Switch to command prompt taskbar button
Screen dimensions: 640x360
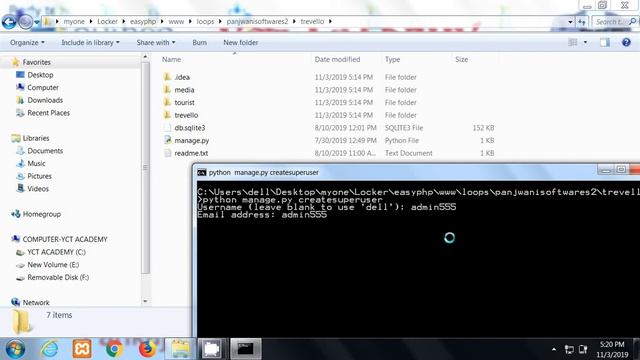click(x=246, y=349)
